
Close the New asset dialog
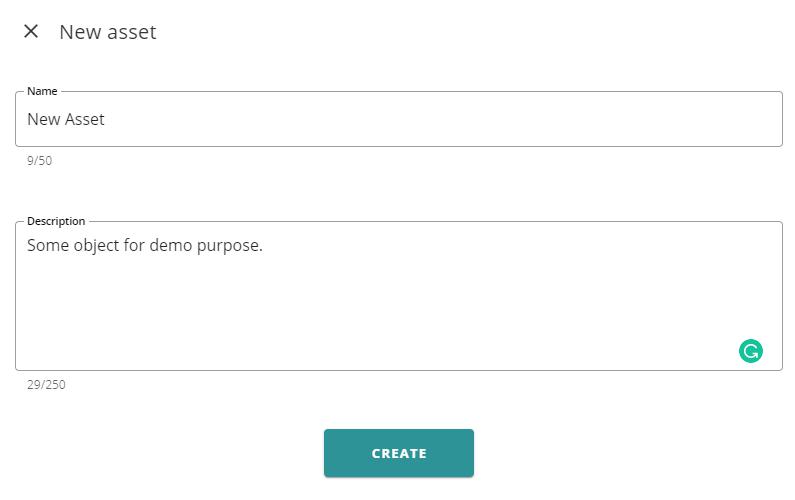point(31,31)
